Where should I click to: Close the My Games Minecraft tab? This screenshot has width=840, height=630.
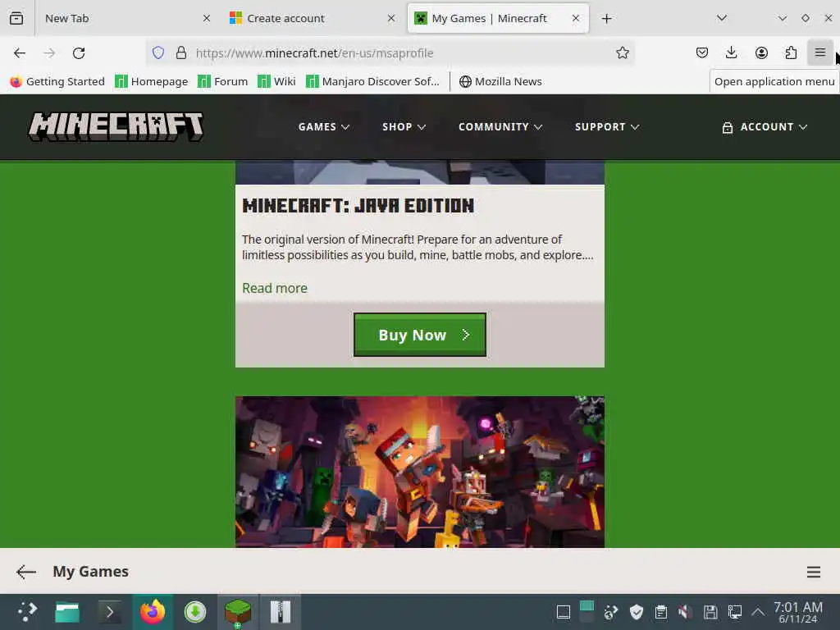pos(575,18)
